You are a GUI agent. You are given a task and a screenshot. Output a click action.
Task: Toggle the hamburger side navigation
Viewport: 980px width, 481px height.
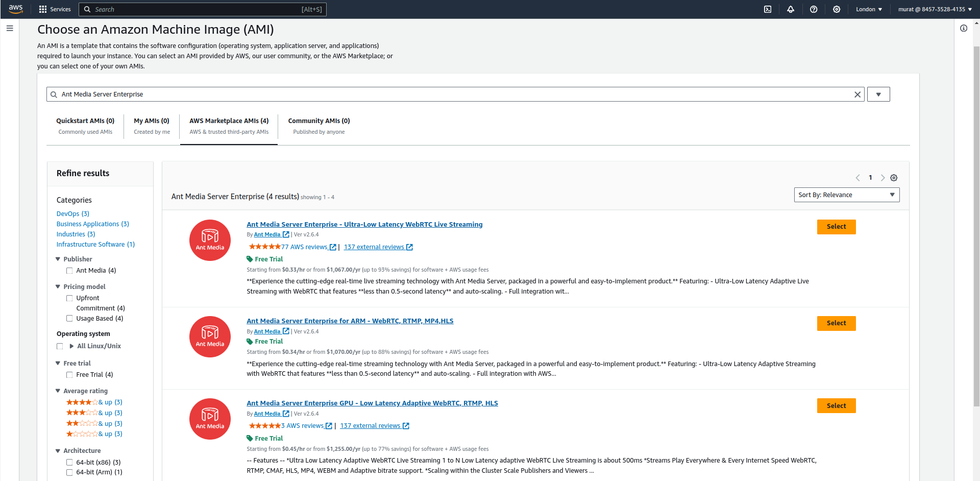click(10, 29)
